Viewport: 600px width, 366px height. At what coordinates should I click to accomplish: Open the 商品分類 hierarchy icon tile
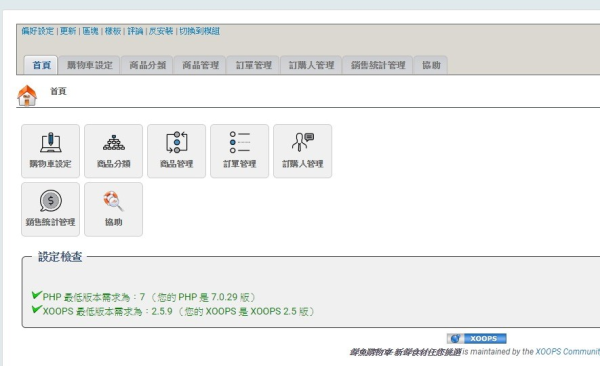coord(114,151)
